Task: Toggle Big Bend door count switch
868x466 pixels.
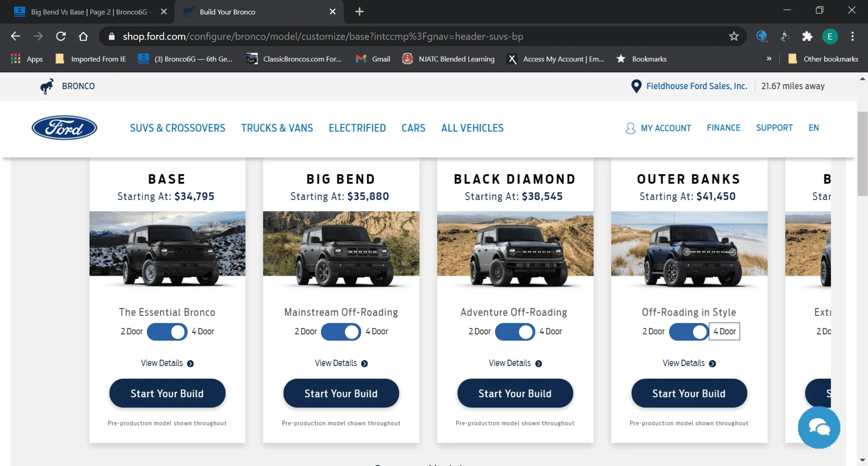Action: click(x=341, y=332)
